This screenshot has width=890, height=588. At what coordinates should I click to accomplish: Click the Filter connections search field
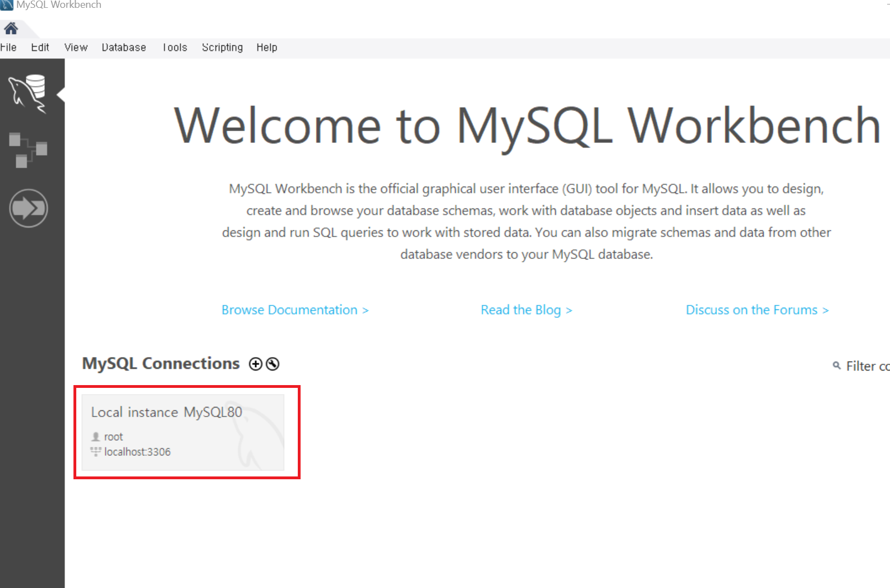868,366
